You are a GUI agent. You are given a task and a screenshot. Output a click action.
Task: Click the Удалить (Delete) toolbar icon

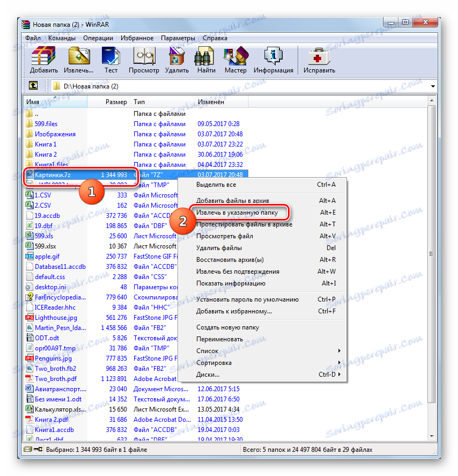[x=177, y=56]
